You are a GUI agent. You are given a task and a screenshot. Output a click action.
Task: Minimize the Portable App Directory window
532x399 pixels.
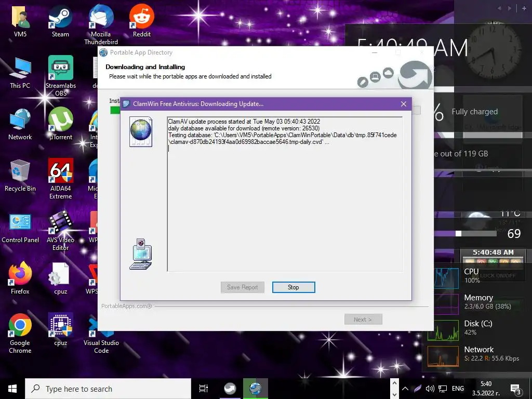click(x=375, y=52)
